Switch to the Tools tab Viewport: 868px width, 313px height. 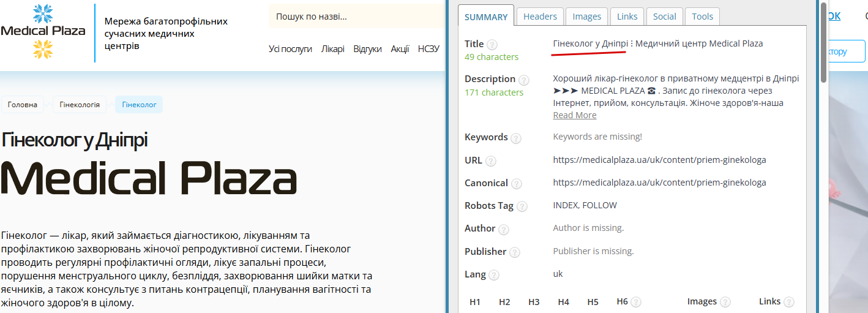702,17
